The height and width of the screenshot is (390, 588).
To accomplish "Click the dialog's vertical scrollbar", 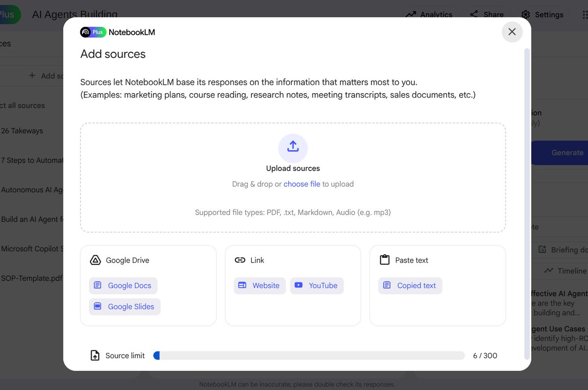I will 527,203.
